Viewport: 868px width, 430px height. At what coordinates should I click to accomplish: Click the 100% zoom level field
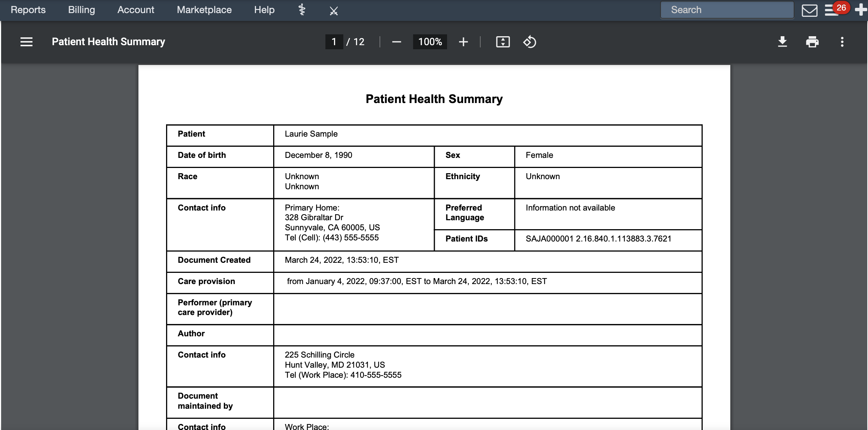430,42
